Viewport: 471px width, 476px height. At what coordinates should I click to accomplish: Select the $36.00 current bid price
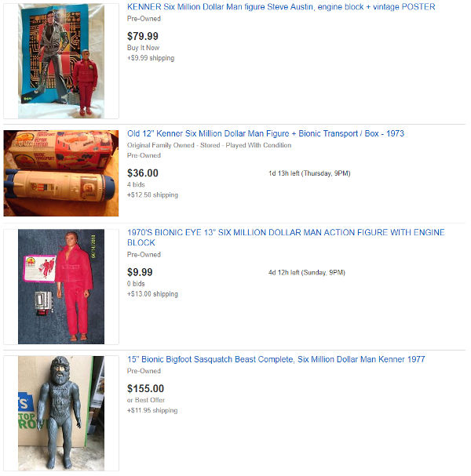pos(143,173)
